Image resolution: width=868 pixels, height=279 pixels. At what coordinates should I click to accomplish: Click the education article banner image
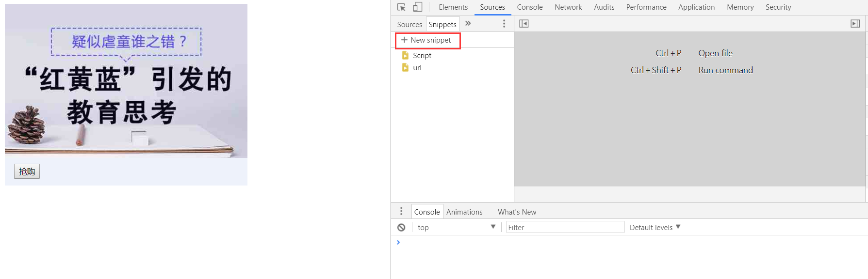(x=126, y=81)
